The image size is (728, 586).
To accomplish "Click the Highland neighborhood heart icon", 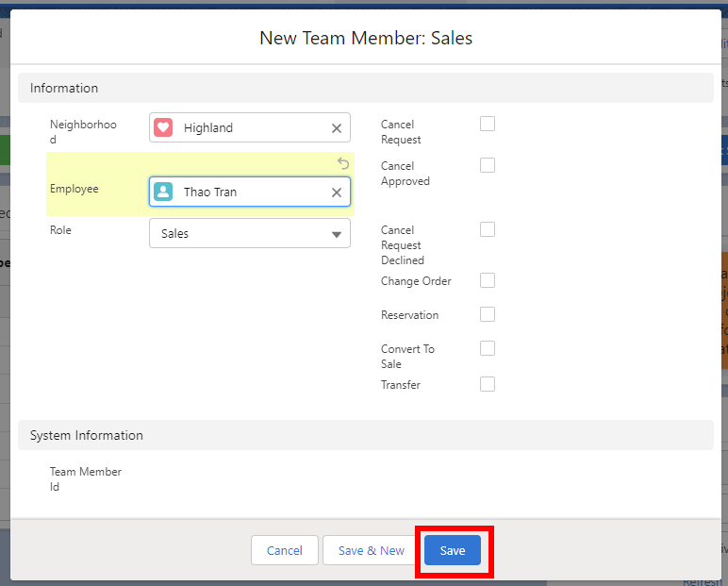I will pos(163,127).
